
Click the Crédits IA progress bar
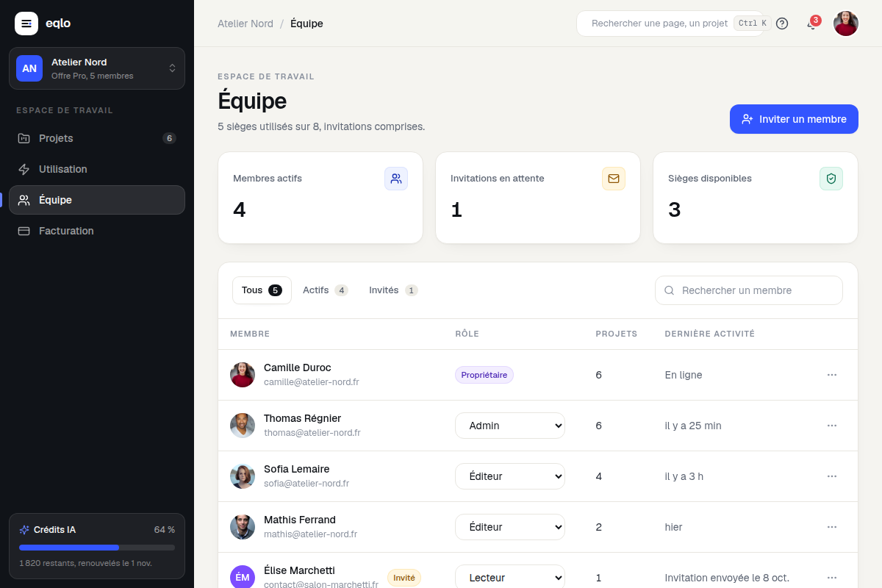pos(97,548)
